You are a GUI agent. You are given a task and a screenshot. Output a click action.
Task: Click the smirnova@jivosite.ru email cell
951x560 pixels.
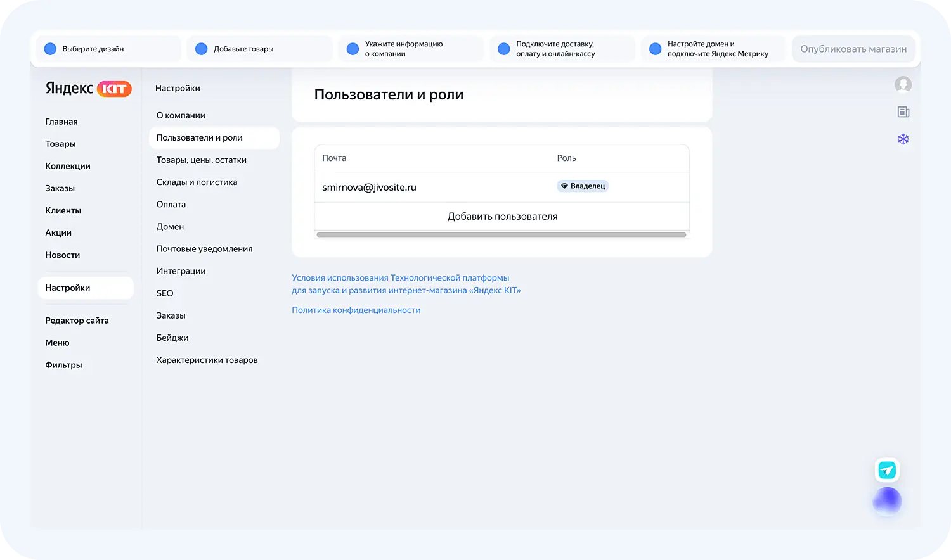[369, 188]
